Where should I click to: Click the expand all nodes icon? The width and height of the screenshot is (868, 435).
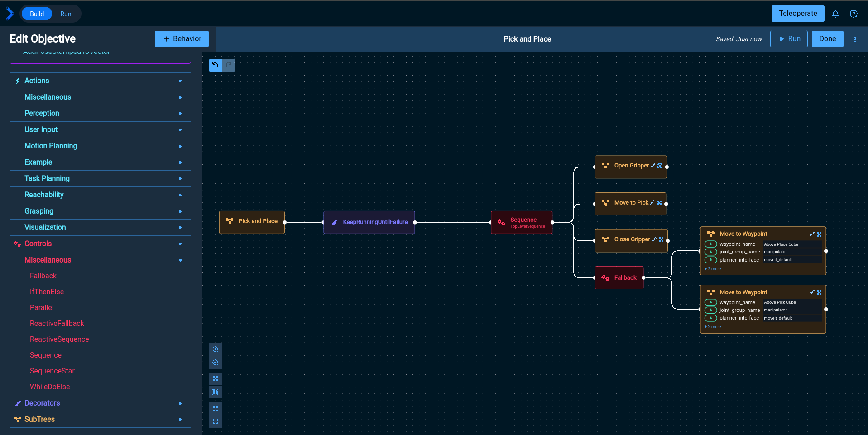click(216, 379)
